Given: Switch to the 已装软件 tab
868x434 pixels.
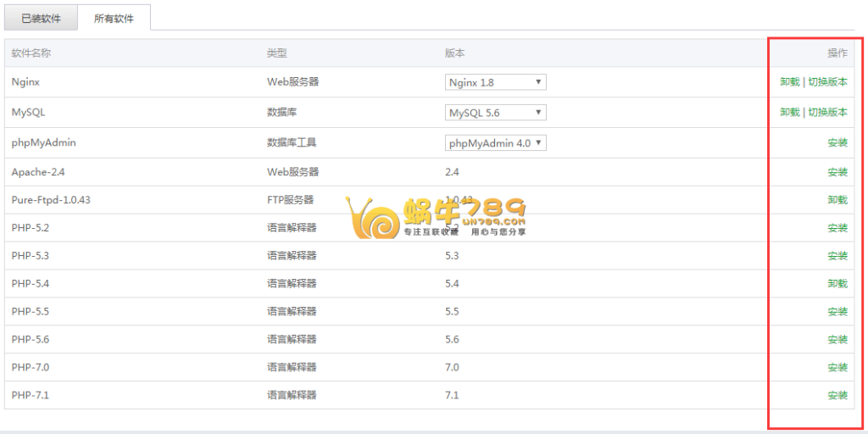Looking at the screenshot, I should pyautogui.click(x=41, y=18).
